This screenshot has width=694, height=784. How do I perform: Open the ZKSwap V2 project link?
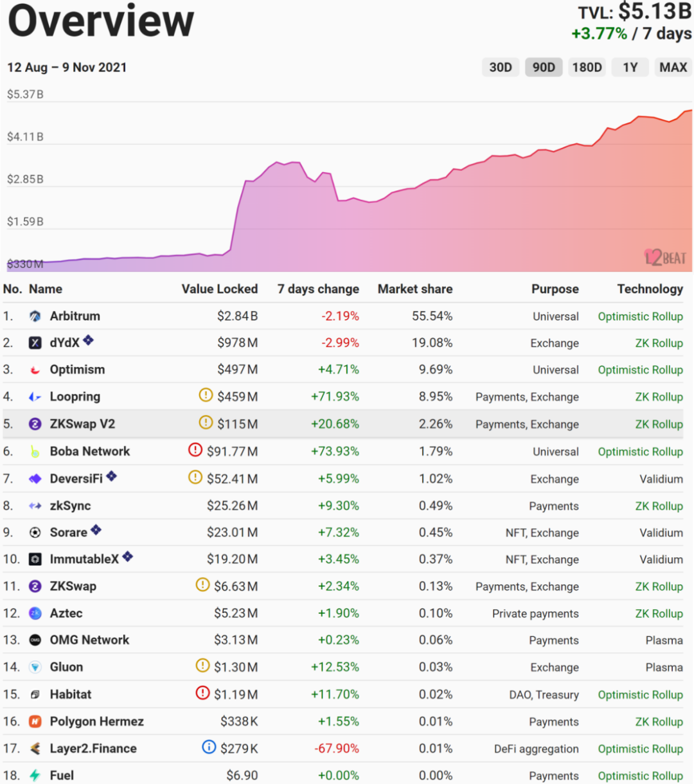coord(82,424)
